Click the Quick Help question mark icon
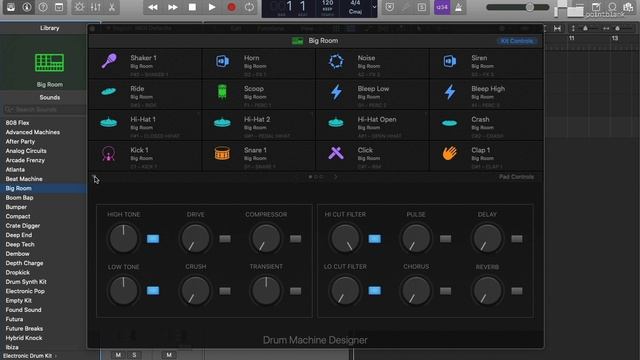Image resolution: width=640 pixels, height=360 pixels. [43, 7]
